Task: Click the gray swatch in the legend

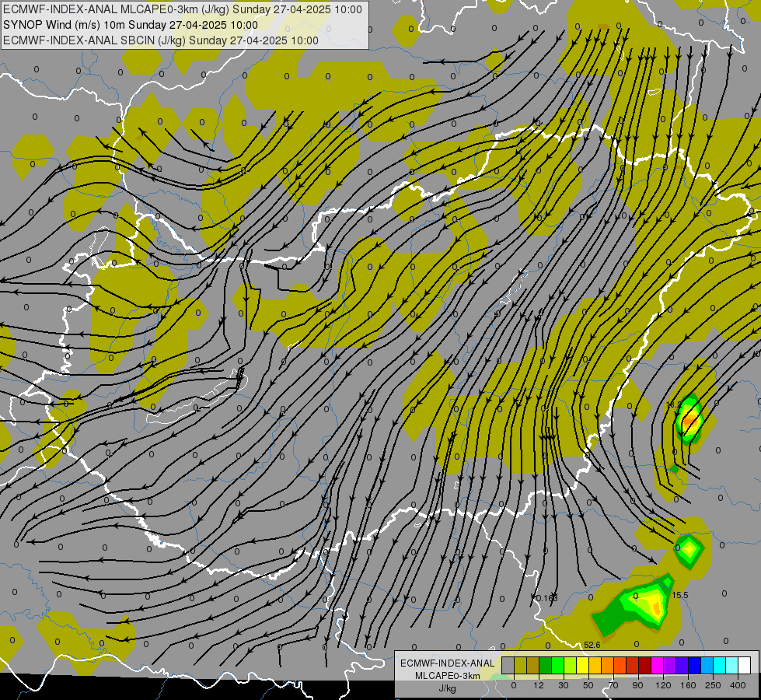Action: tap(508, 665)
